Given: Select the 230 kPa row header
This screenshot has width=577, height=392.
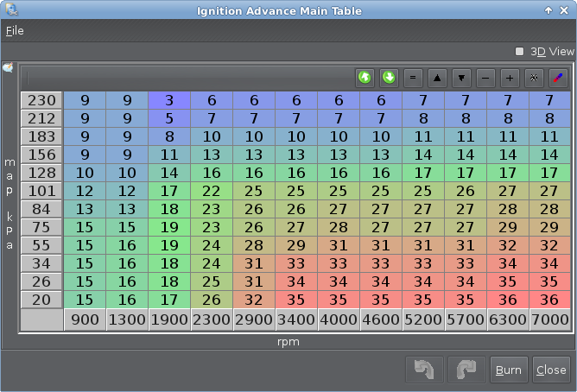Looking at the screenshot, I should coord(41,101).
